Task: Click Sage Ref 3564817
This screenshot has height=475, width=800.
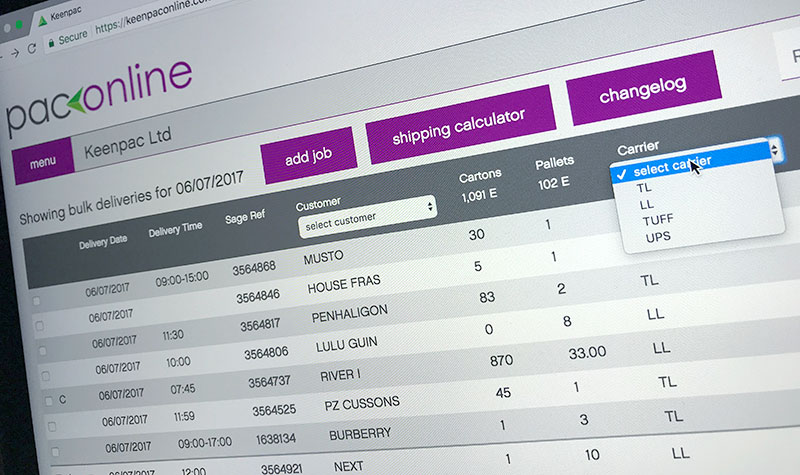Action: click(260, 324)
